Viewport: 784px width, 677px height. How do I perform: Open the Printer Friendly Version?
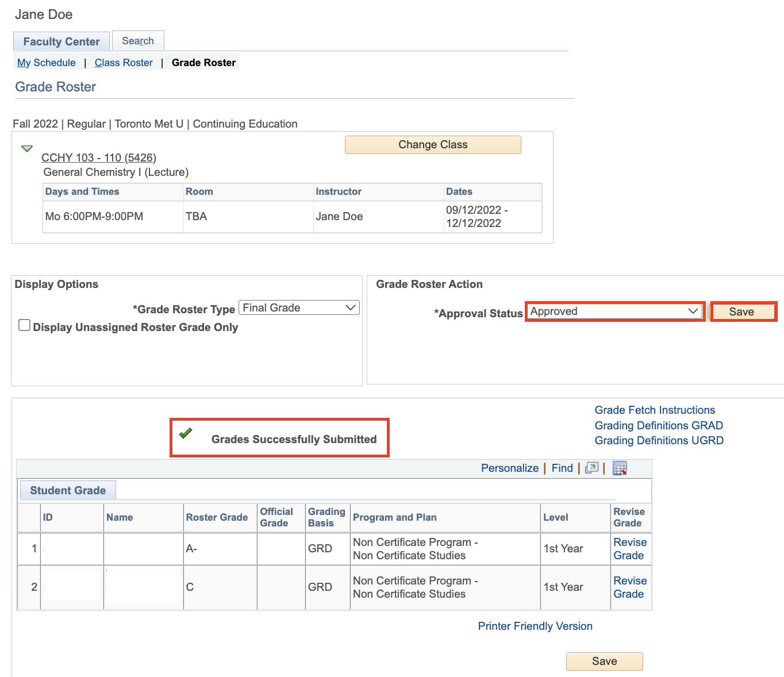coord(535,626)
